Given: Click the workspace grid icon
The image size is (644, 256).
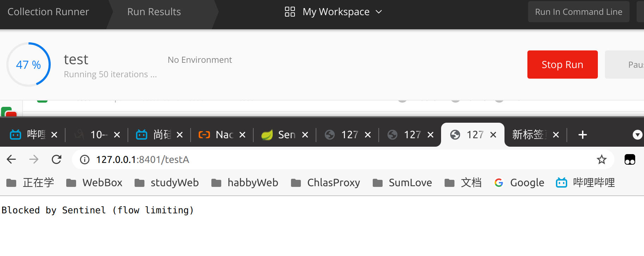Looking at the screenshot, I should point(290,12).
